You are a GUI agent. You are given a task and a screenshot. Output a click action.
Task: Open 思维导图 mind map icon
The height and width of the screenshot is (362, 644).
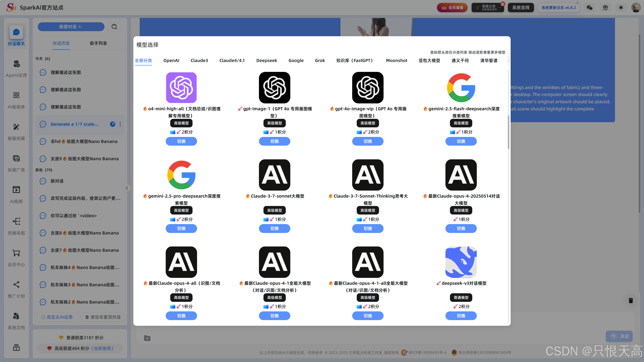click(16, 221)
